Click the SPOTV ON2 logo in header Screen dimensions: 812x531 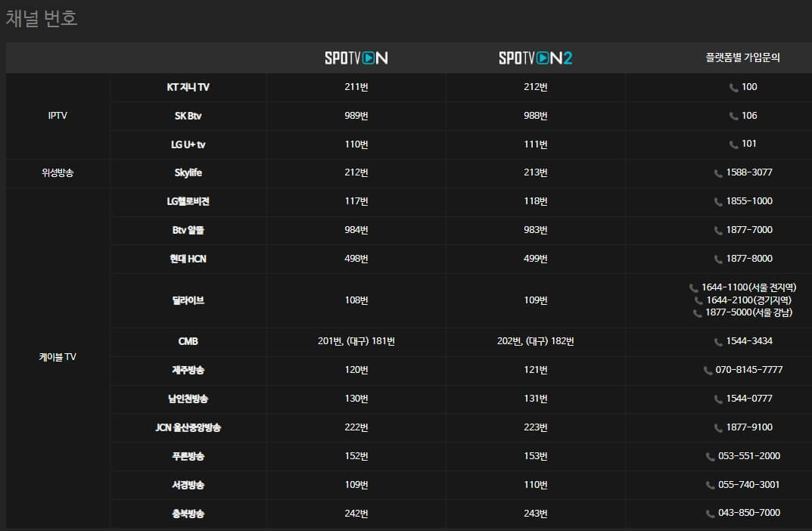point(536,58)
